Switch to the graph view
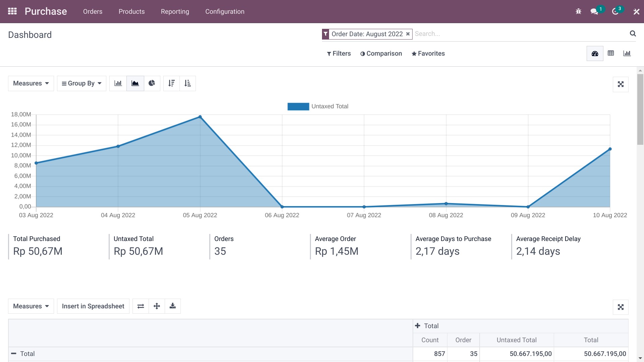Screen dimensions: 644x362 click(627, 54)
